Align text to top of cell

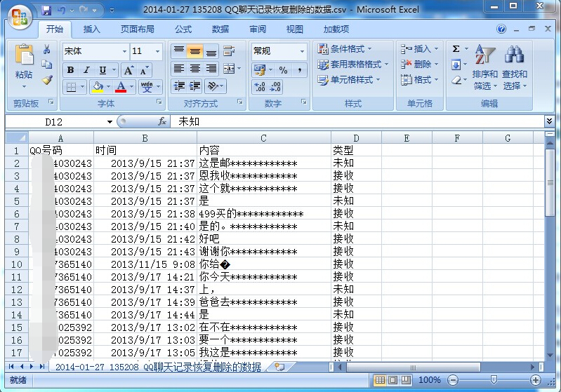click(179, 51)
